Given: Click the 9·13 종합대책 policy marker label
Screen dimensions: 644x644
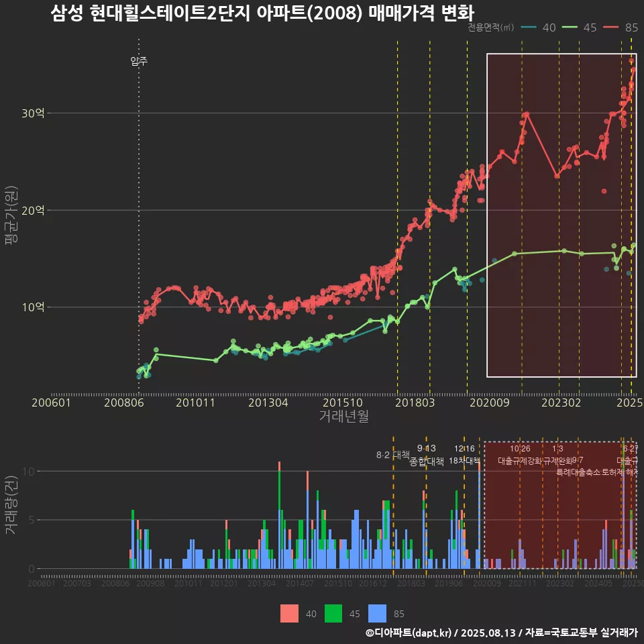Looking at the screenshot, I should (427, 455).
